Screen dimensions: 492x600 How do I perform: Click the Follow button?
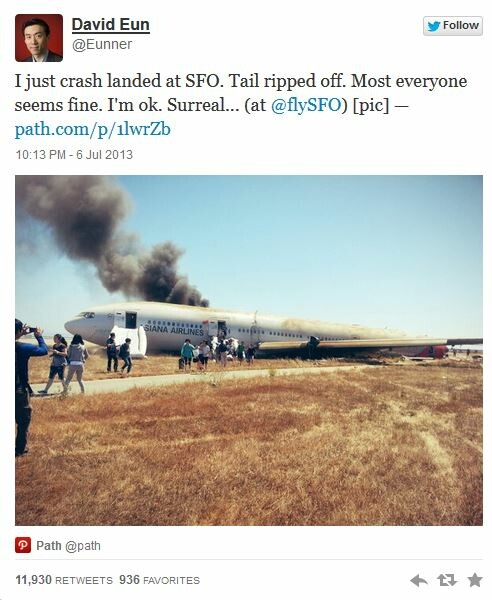(453, 26)
